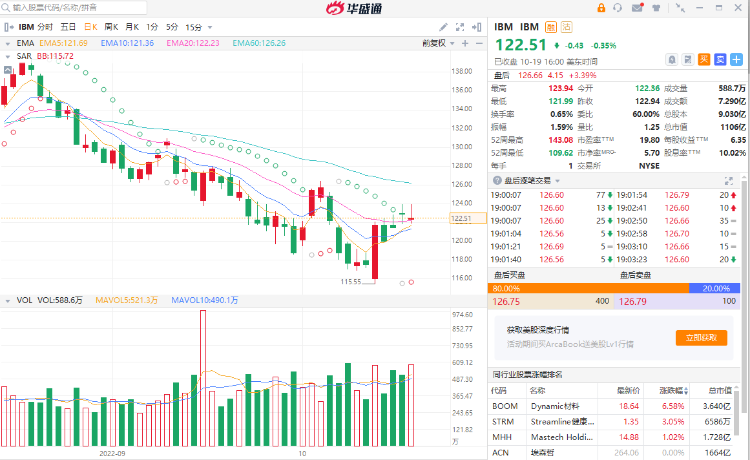Collapse the right quote panel via arrow icon
750x460 pixels.
click(x=476, y=27)
